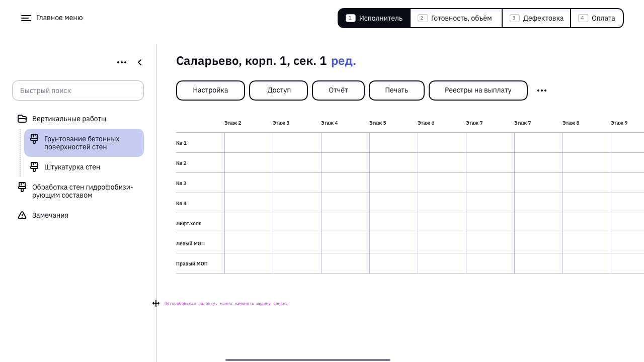This screenshot has width=644, height=362.
Task: Click the Кв 3 row label
Action: click(181, 184)
